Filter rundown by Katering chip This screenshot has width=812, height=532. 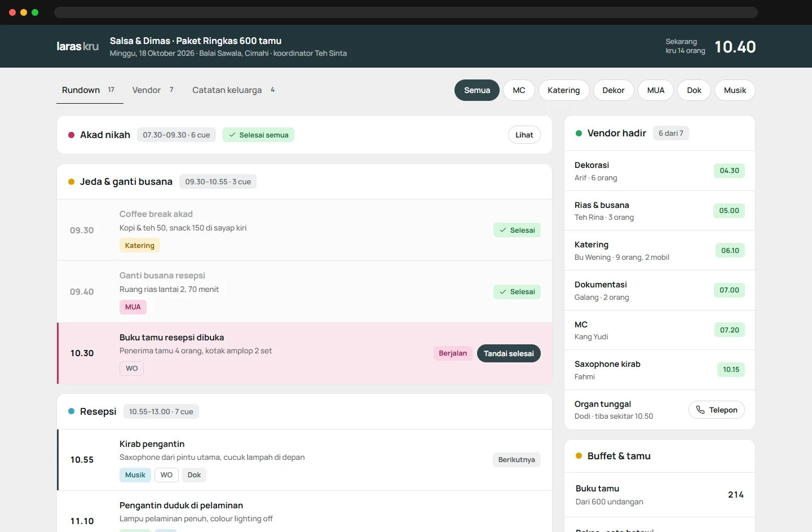[564, 90]
